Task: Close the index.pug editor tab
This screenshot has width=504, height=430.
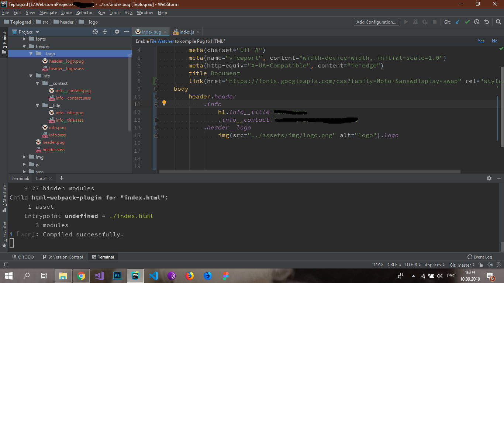Action: [165, 32]
